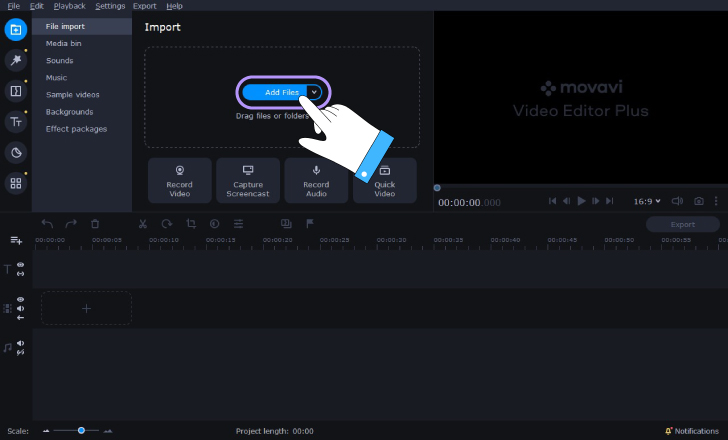Open the Help menu
Viewport: 728px width, 440px height.
tap(174, 6)
